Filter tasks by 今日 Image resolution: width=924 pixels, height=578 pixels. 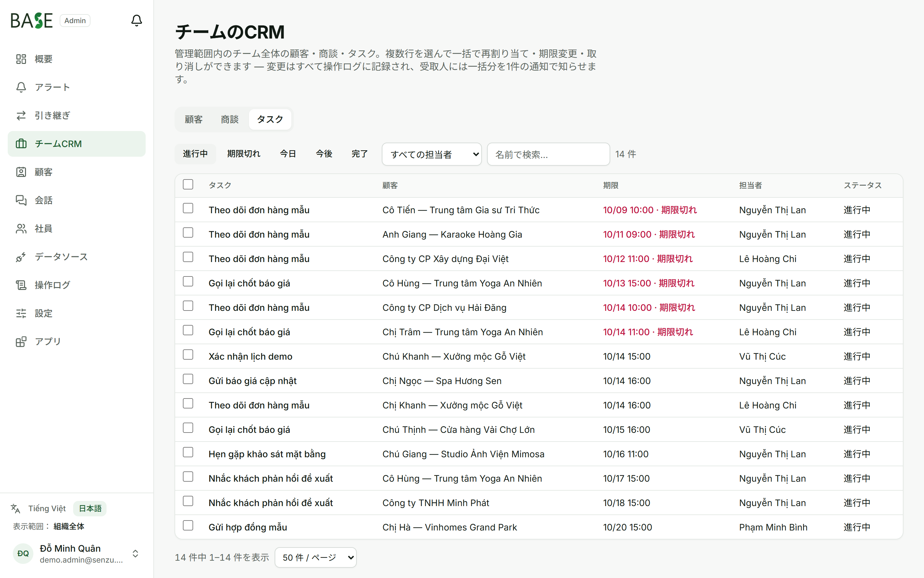click(x=288, y=154)
